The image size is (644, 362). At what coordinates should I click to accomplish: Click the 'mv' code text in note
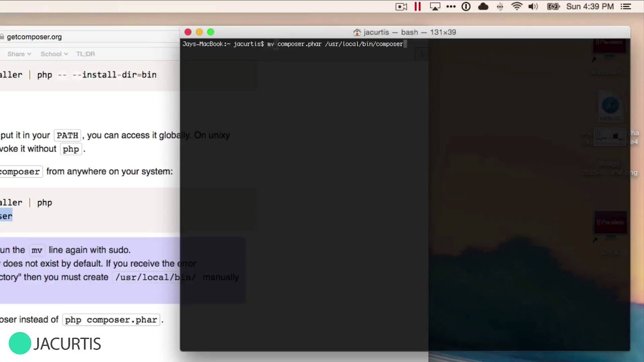point(37,250)
